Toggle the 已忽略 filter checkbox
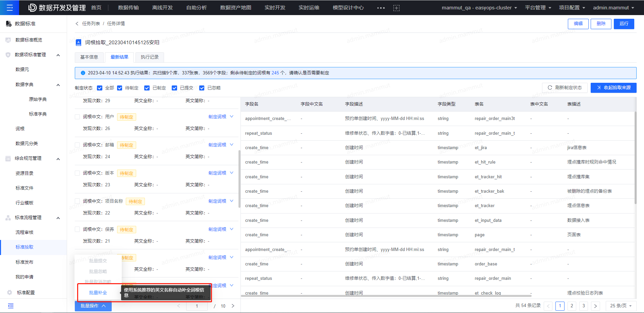The image size is (644, 313). click(202, 88)
